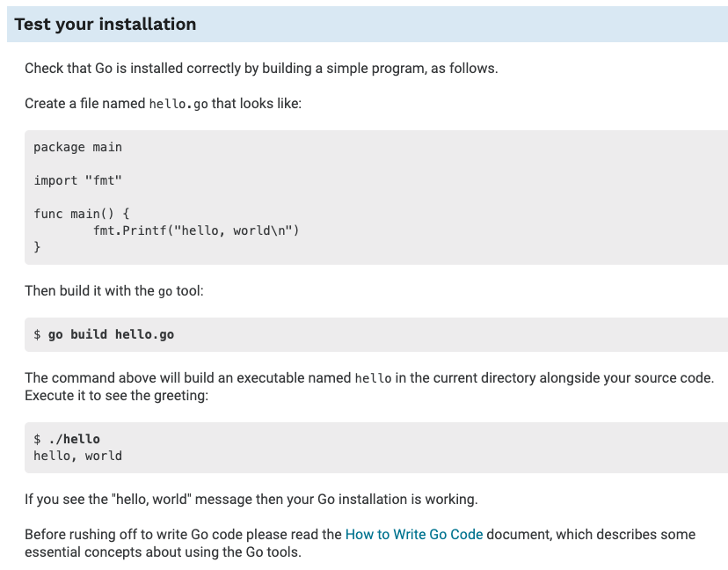This screenshot has width=728, height=570.
Task: Click the dollar prompt before ./hello
Action: (37, 439)
